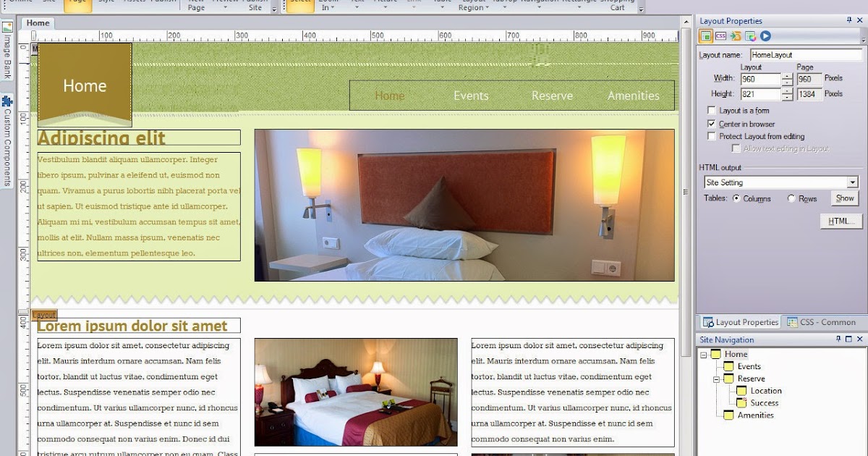Switch to the CSS - Common tab
868x456 pixels.
pyautogui.click(x=822, y=322)
